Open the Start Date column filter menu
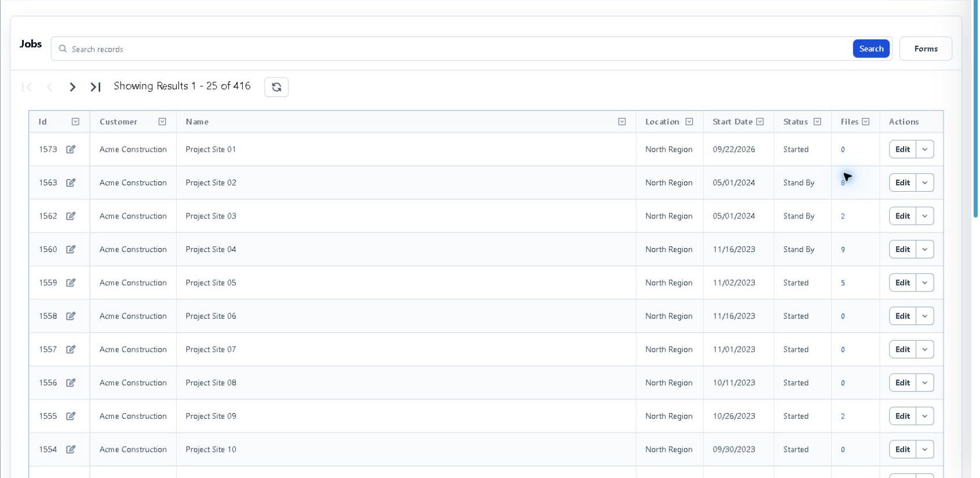The height and width of the screenshot is (478, 980). tap(760, 122)
